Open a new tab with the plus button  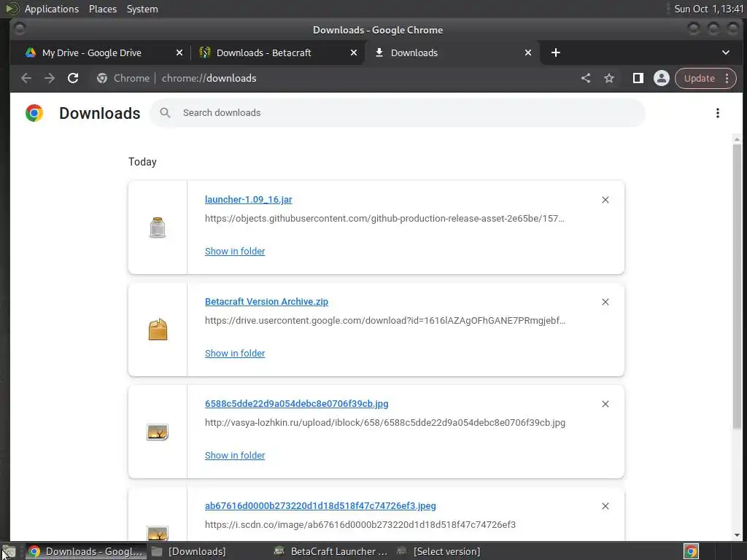[555, 52]
